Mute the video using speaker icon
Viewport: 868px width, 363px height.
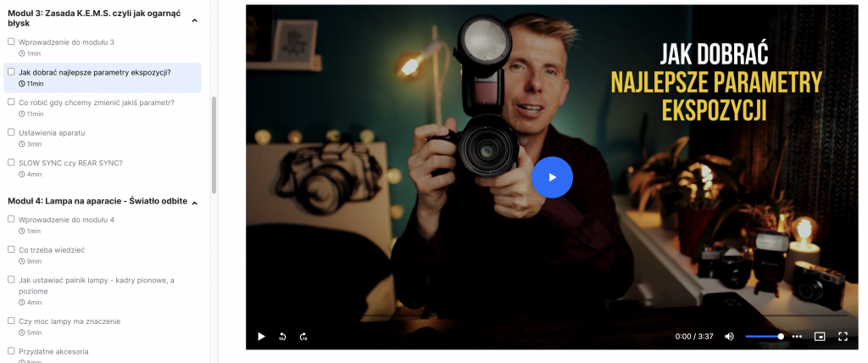(730, 337)
